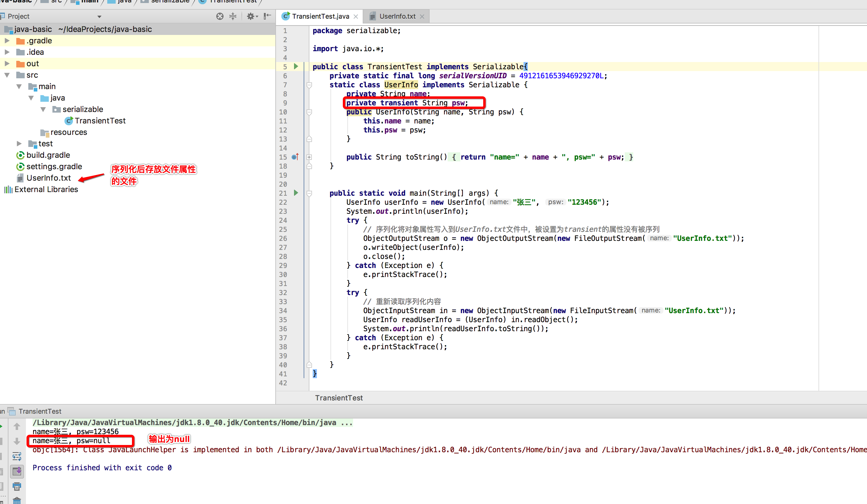867x504 pixels.
Task: Expand folded toString method at line 15
Action: click(x=309, y=157)
